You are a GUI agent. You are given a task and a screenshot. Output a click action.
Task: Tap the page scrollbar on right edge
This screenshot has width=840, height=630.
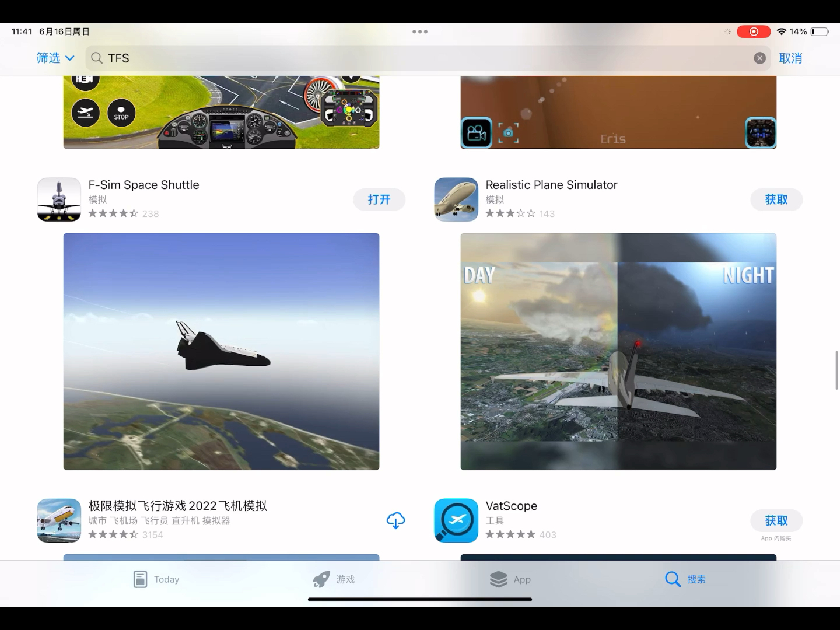click(x=837, y=370)
